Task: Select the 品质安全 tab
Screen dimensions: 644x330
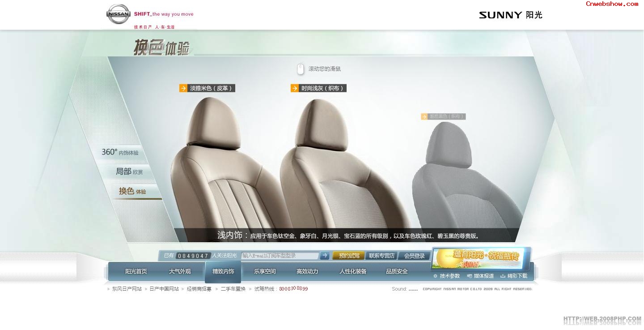Action: pyautogui.click(x=396, y=271)
